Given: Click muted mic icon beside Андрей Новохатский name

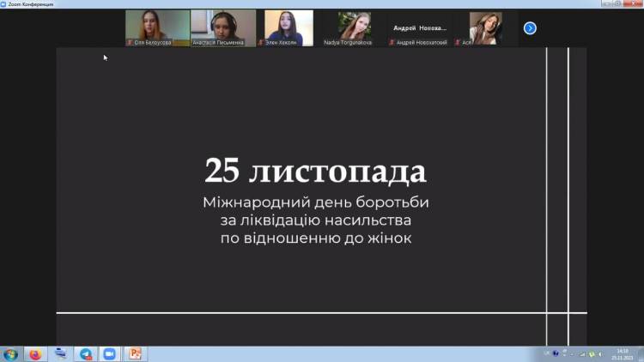Looking at the screenshot, I should click(392, 42).
